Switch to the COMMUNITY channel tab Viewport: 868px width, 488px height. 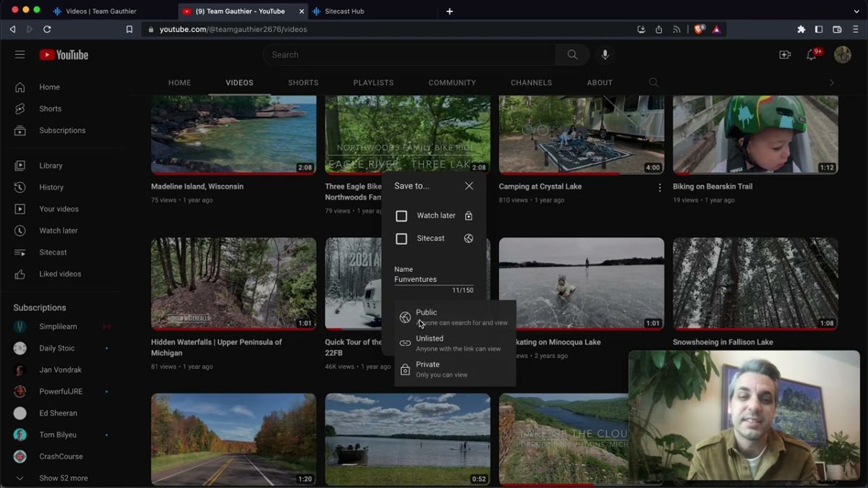point(452,82)
